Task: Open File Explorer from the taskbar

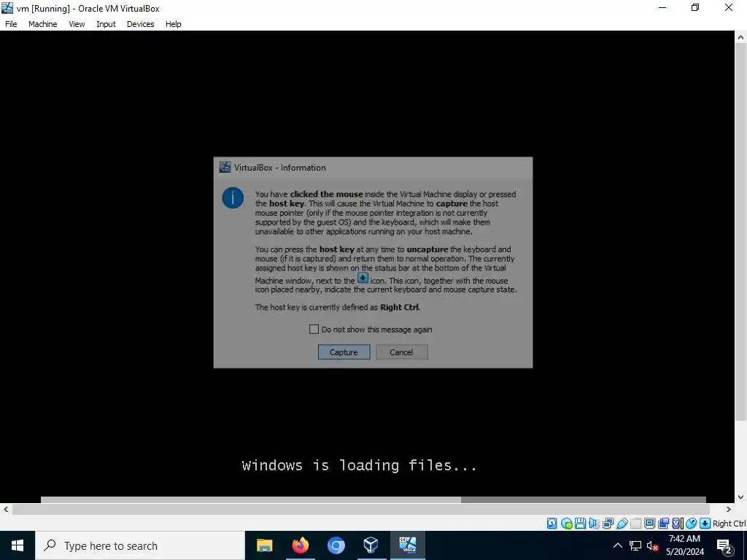Action: 264,545
